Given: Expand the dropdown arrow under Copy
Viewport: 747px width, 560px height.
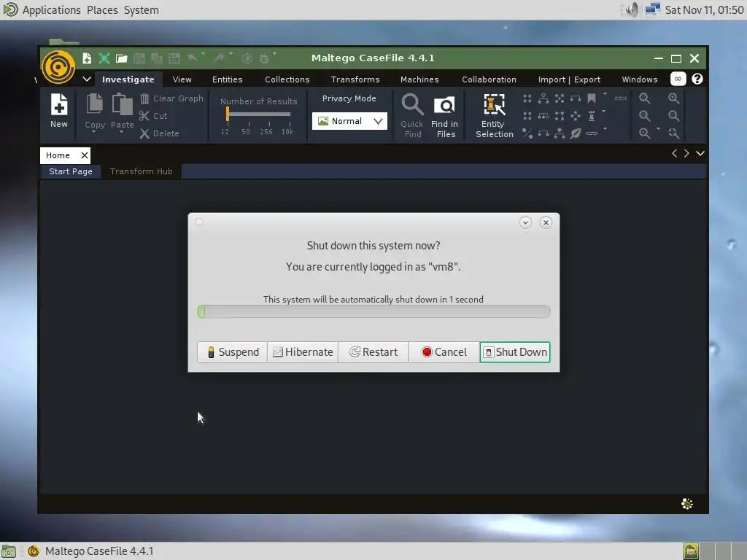Looking at the screenshot, I should (94, 133).
